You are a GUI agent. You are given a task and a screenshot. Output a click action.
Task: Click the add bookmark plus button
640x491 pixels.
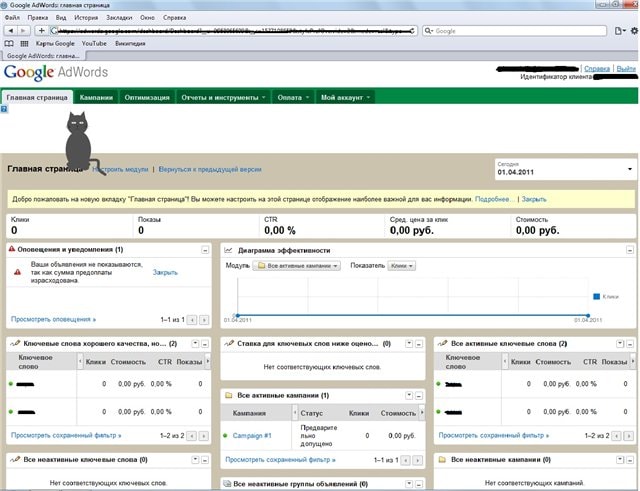click(x=40, y=31)
